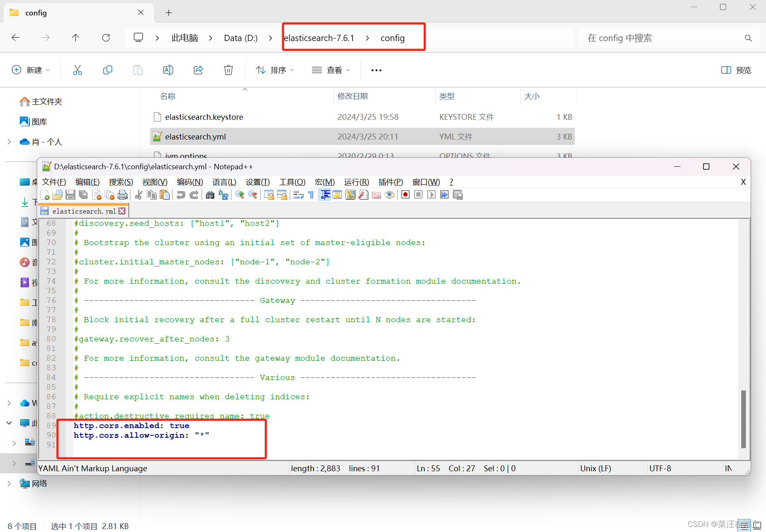Expand 肖 - 个人 OneDrive tree node
Screen dimensions: 766x532
coord(9,142)
